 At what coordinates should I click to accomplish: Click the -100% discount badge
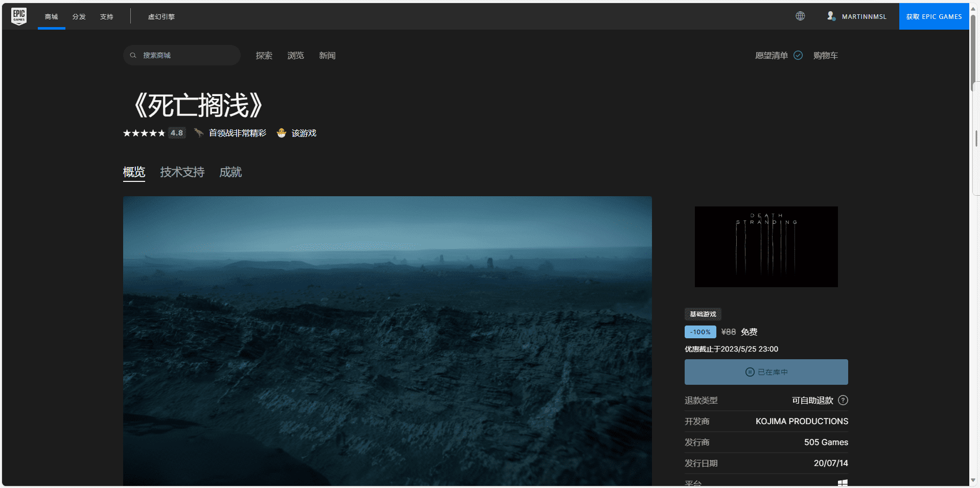click(x=701, y=332)
